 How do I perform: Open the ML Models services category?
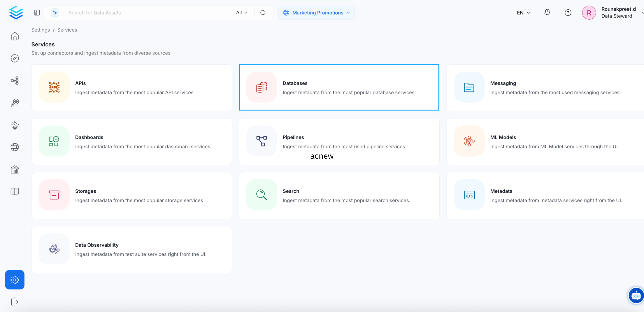545,142
